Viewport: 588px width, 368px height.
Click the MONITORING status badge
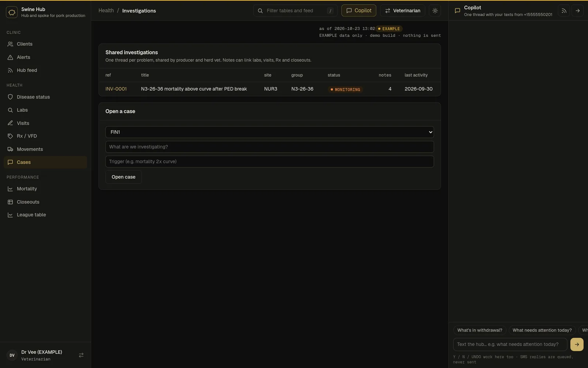point(345,89)
